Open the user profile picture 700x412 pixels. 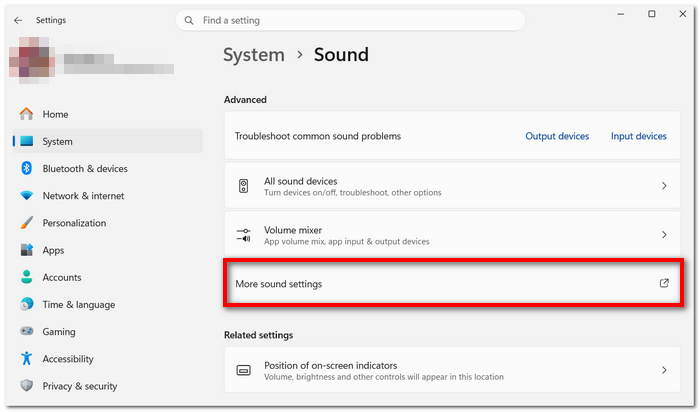[x=32, y=60]
